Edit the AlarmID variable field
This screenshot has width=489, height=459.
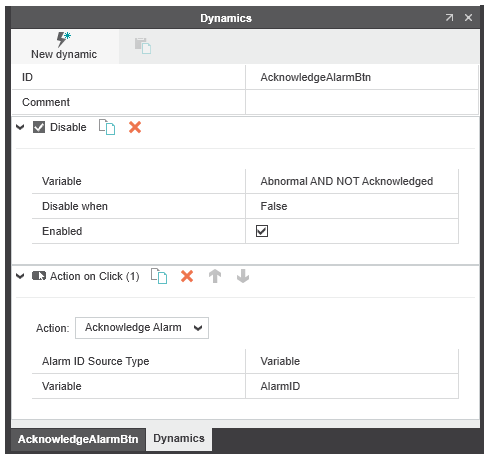pos(352,386)
